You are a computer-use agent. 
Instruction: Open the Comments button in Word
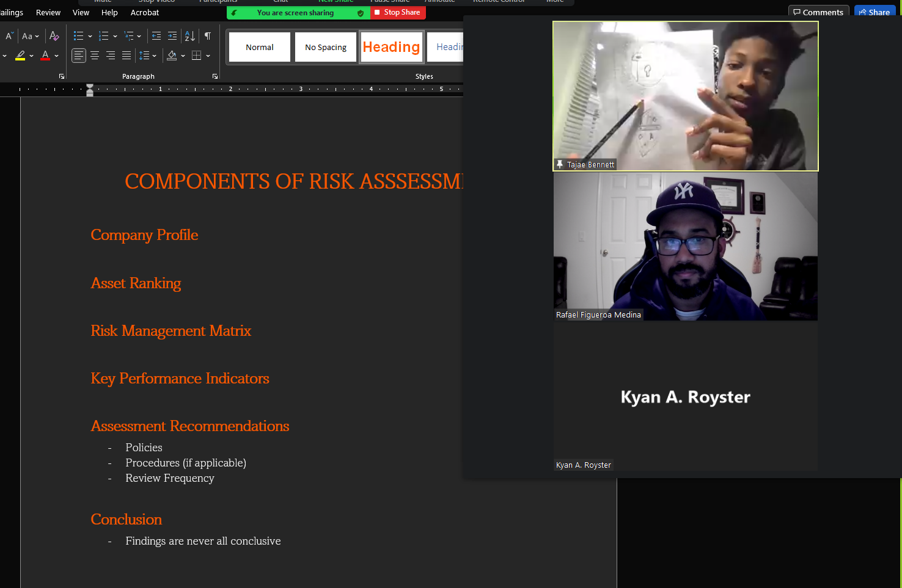pyautogui.click(x=818, y=12)
